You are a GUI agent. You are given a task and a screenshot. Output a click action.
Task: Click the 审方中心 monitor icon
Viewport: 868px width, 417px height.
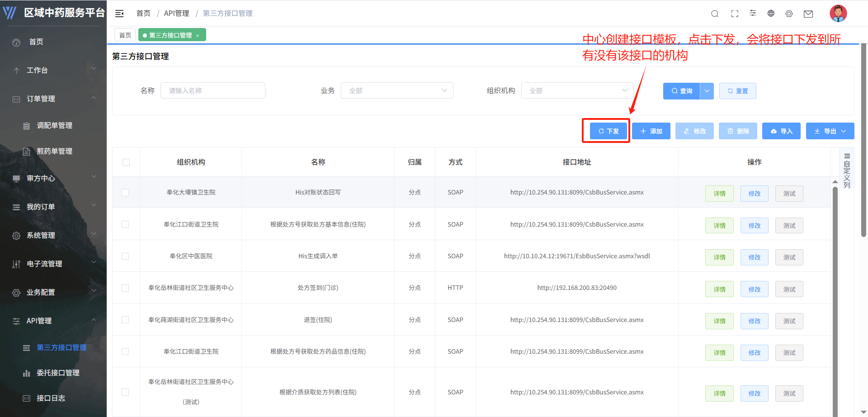pos(16,179)
